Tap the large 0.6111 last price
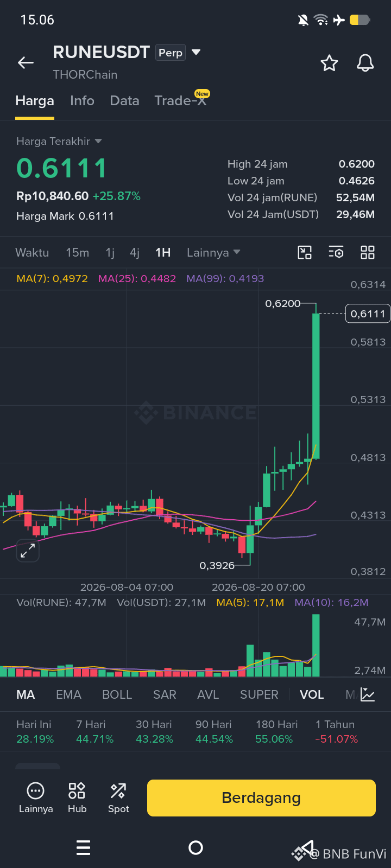The height and width of the screenshot is (868, 391). [61, 168]
